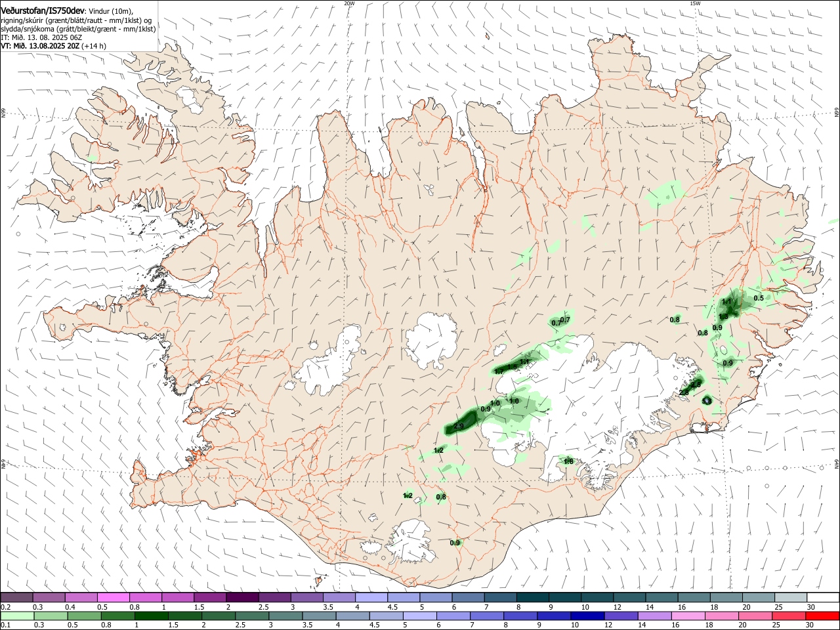Viewport: 840px width, 630px height.
Task: Select the light green 0.3 swatch in lower legend row
Action: [51, 616]
